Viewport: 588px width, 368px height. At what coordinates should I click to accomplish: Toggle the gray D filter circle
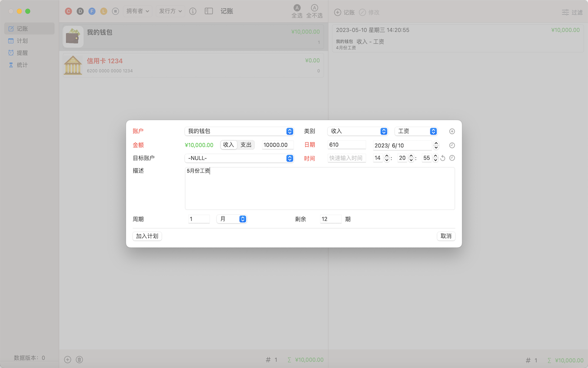(x=80, y=11)
